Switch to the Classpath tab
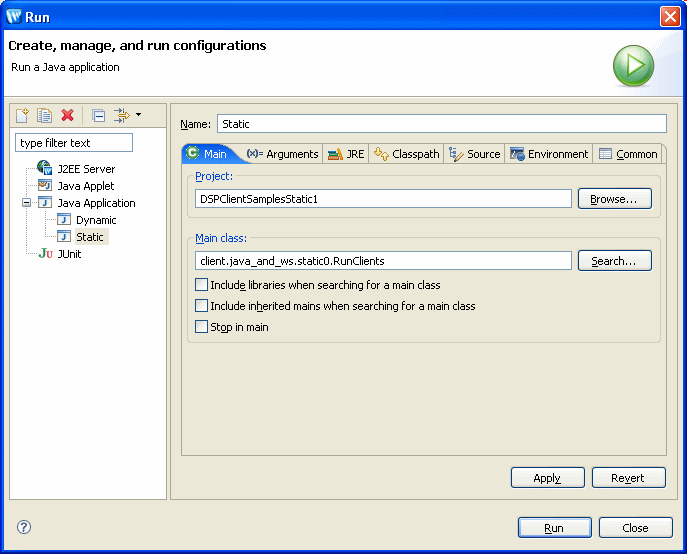The height and width of the screenshot is (554, 687). point(406,154)
